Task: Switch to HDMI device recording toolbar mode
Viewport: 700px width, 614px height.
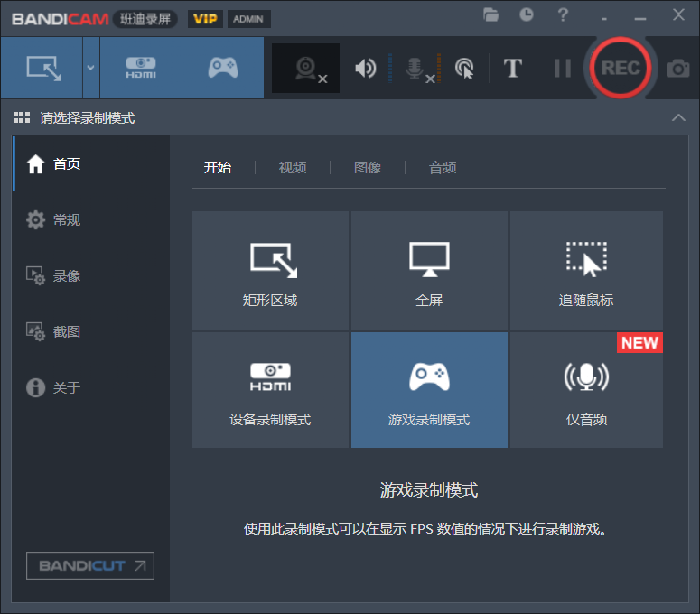Action: (x=141, y=68)
